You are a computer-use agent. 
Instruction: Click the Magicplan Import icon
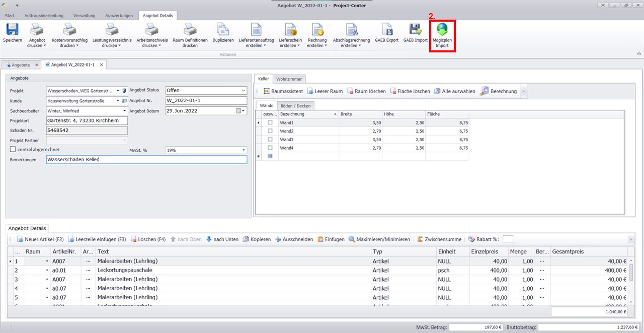442,30
